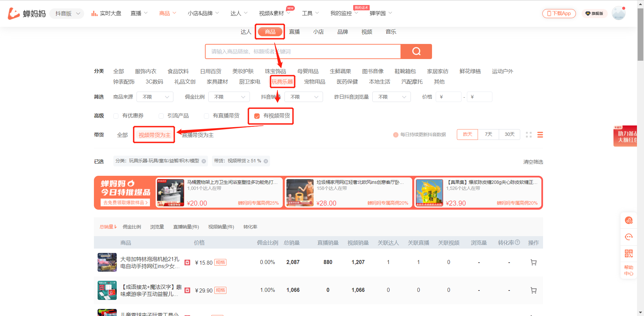Image resolution: width=644 pixels, height=316 pixels.
Task: Click Douyin icon beside ¥15.80 price
Action: (187, 262)
